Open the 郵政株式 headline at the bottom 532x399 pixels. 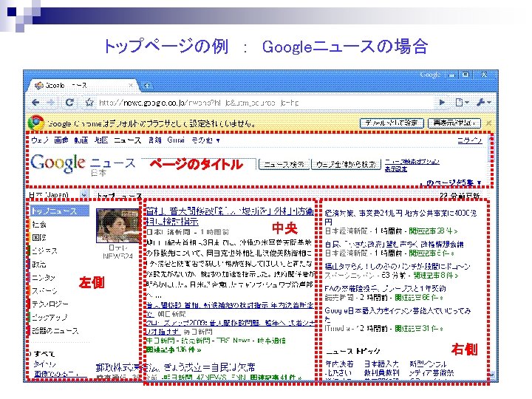175,367
